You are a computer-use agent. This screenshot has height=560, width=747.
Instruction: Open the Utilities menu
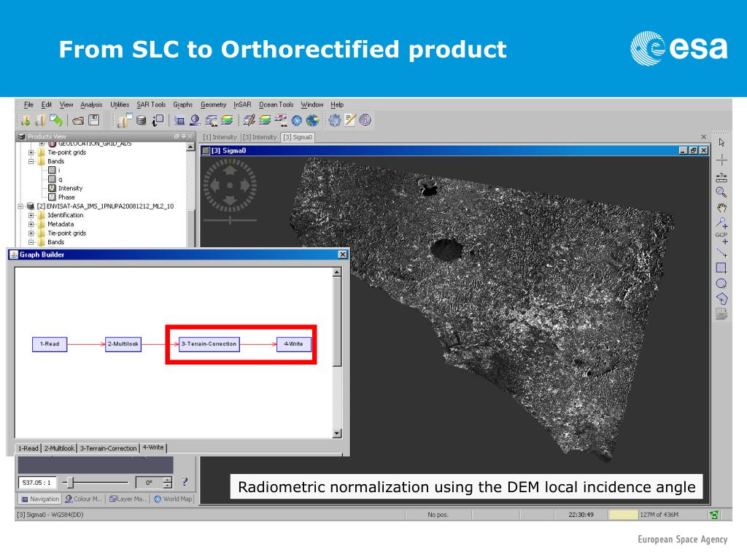(x=120, y=105)
